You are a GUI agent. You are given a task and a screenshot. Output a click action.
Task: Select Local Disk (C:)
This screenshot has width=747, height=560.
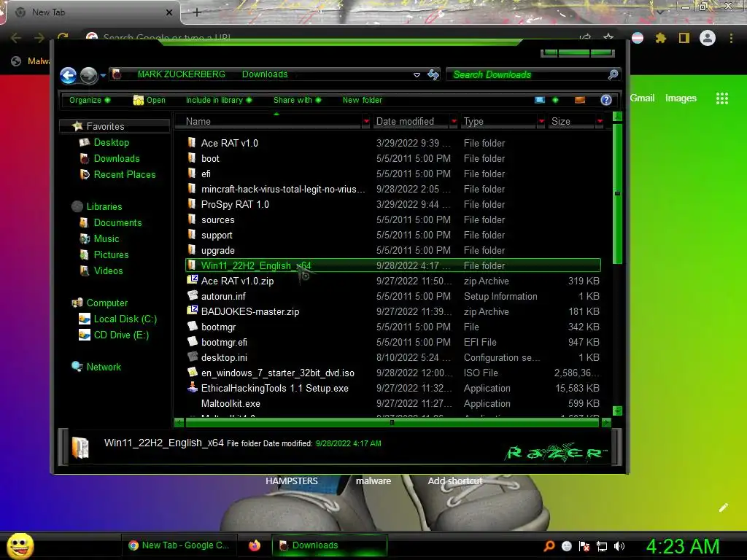(x=125, y=319)
